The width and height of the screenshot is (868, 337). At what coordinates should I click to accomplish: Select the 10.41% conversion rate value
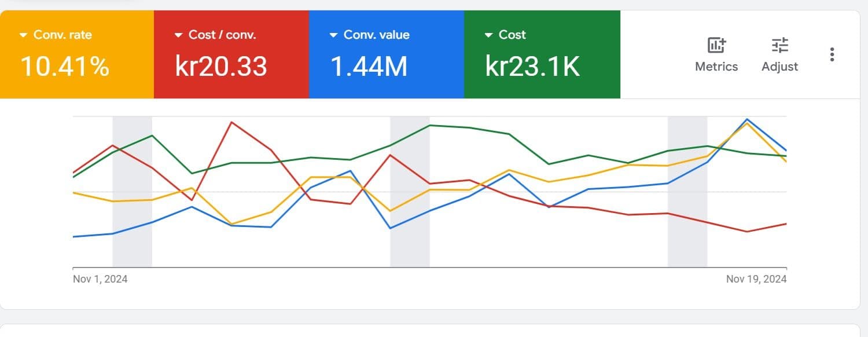pos(65,66)
